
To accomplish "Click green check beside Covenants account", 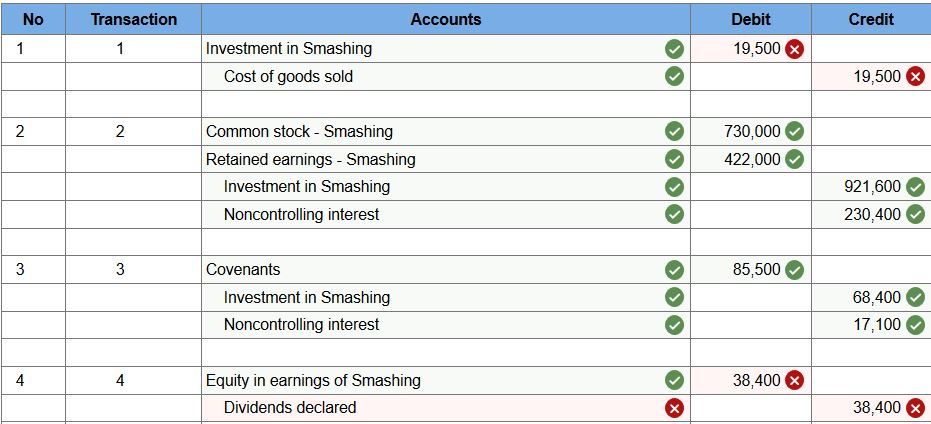I will tap(674, 270).
